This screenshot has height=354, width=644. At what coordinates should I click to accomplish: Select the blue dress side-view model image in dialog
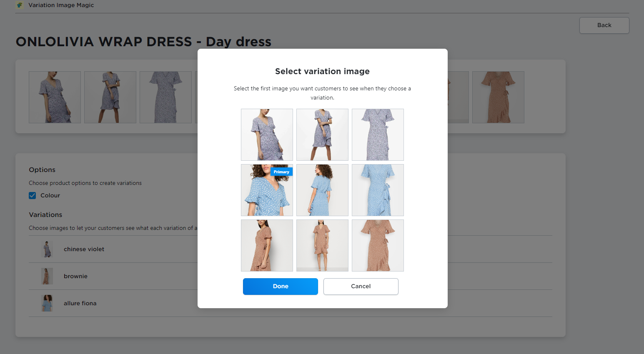pos(322,190)
